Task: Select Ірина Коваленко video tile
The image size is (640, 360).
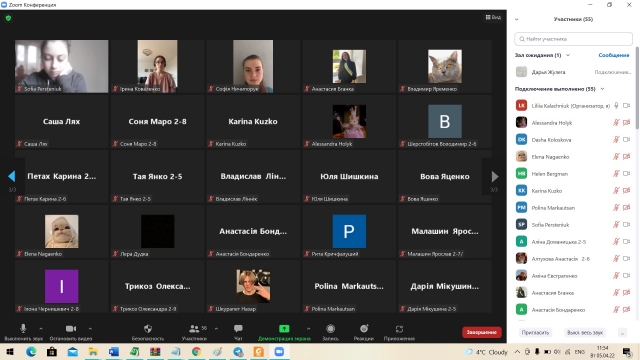Action: tap(158, 66)
